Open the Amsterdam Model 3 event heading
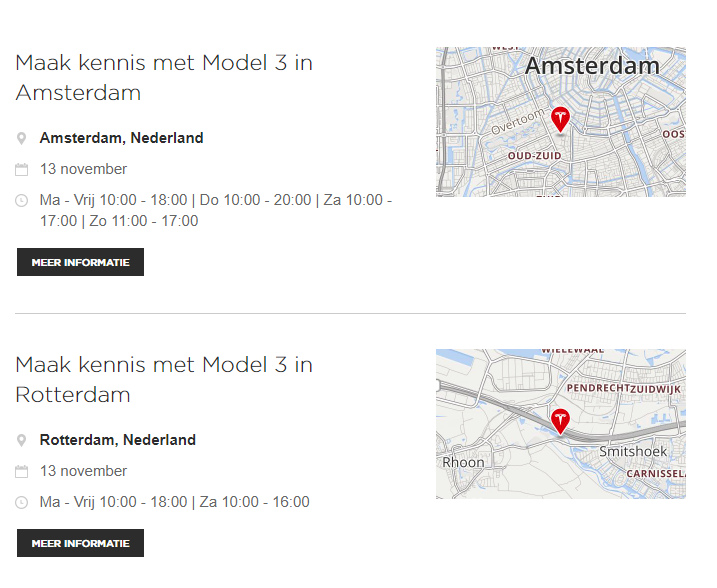The width and height of the screenshot is (717, 588). click(x=164, y=78)
